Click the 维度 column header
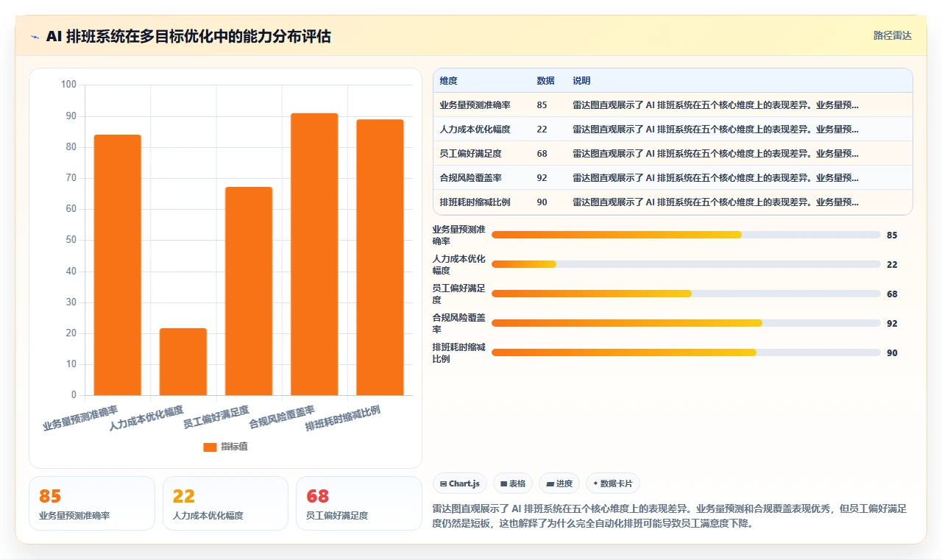 click(448, 81)
